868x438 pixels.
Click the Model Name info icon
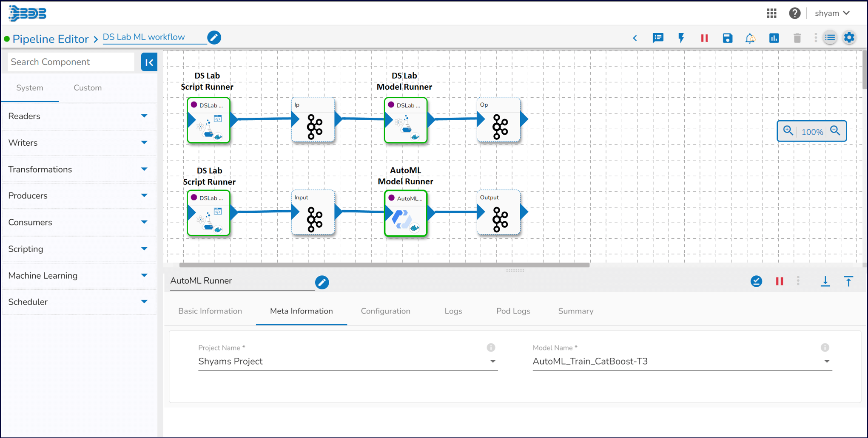point(825,348)
